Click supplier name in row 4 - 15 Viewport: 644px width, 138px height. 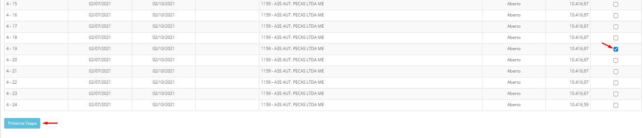coord(292,4)
